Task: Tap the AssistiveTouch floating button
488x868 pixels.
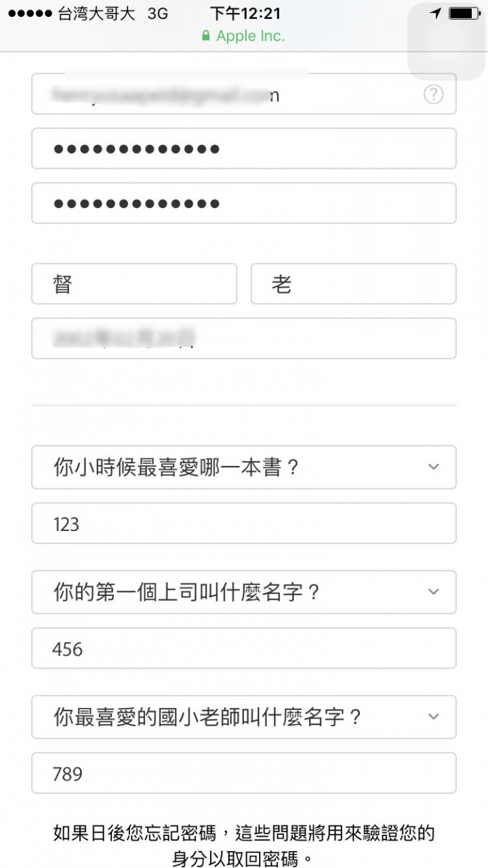Action: point(447,41)
